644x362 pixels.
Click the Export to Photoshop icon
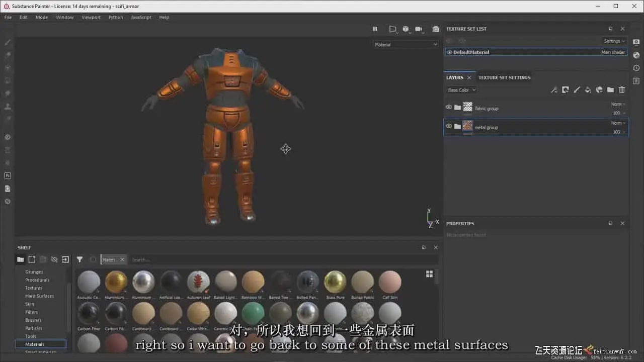click(8, 176)
